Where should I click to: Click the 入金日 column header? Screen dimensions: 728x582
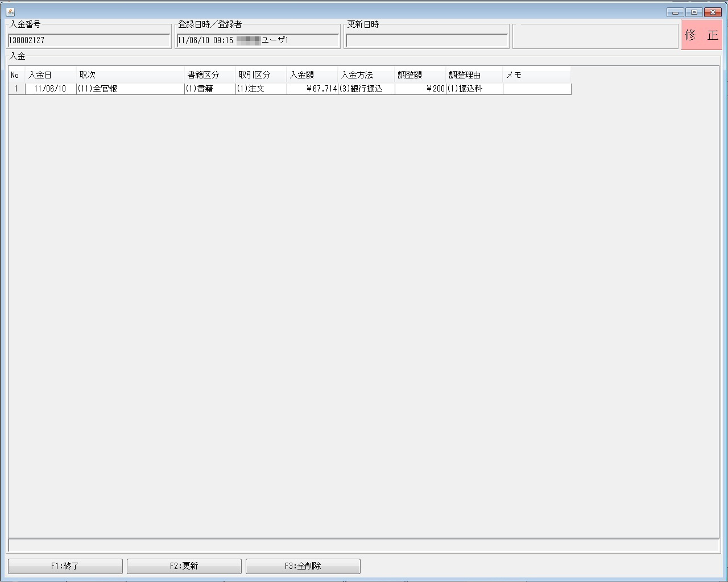[x=51, y=75]
